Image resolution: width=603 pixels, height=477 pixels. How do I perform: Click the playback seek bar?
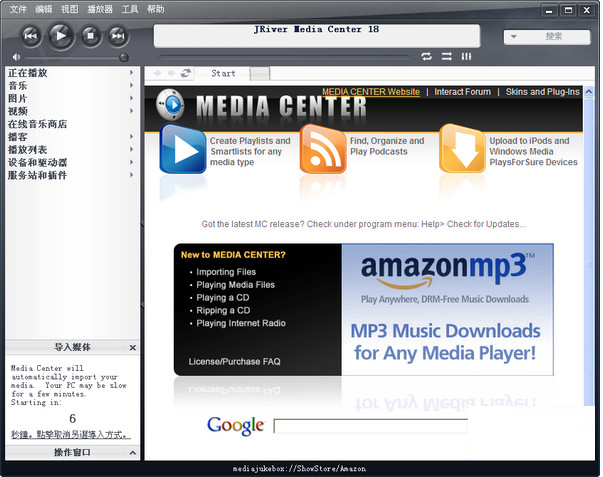[285, 57]
